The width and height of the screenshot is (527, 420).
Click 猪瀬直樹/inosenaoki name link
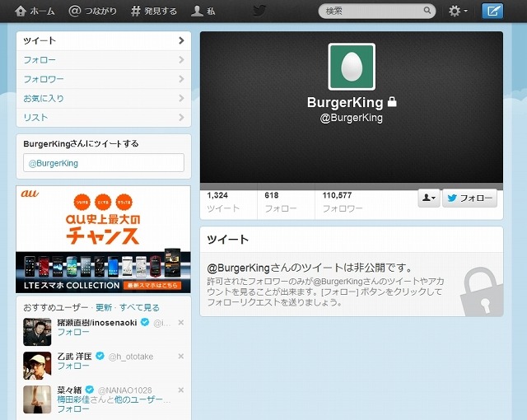coord(97,323)
